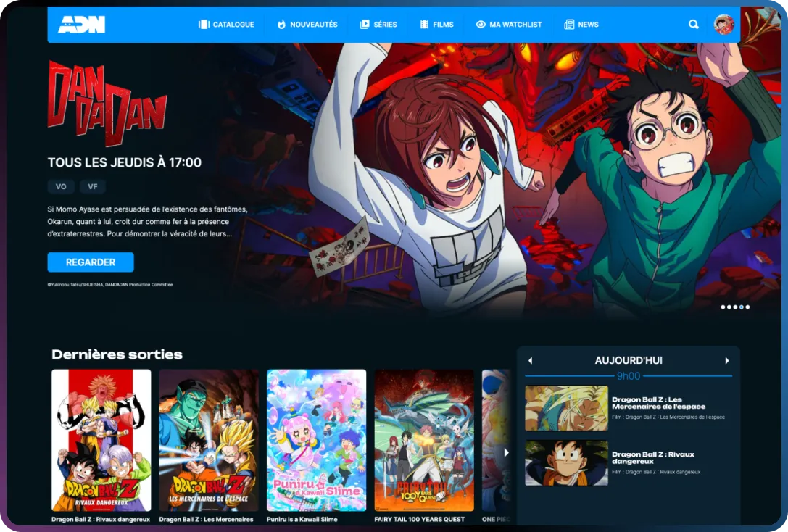Image resolution: width=788 pixels, height=532 pixels.
Task: Click the REGARDER button
Action: [91, 262]
